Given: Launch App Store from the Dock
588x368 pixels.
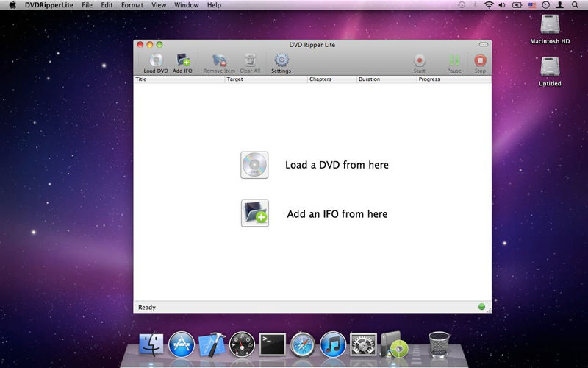Looking at the screenshot, I should (x=182, y=344).
